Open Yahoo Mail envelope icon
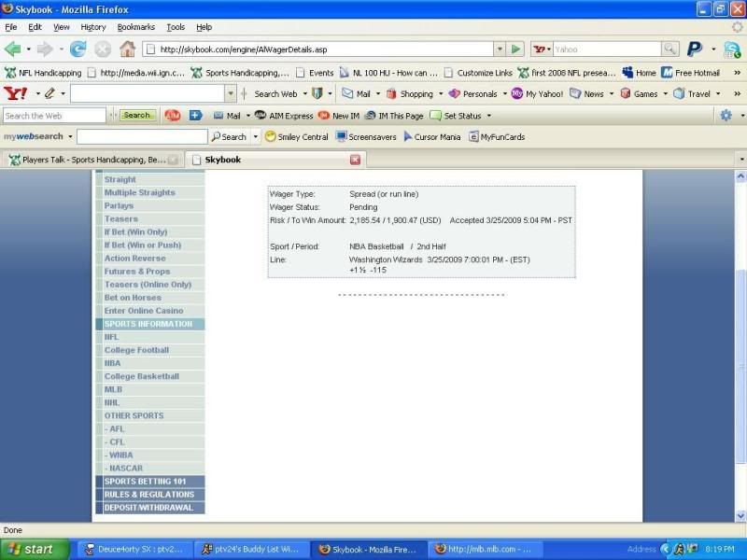Viewport: 747px width, 560px height. [x=347, y=93]
